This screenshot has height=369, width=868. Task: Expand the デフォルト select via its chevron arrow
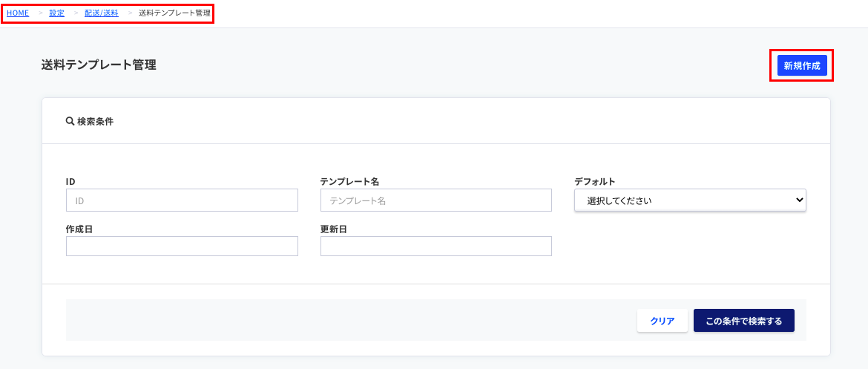(x=798, y=200)
